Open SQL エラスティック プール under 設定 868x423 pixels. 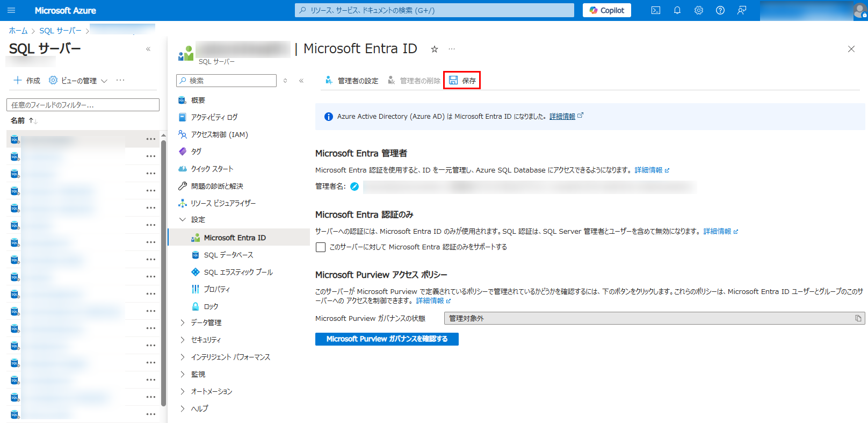(239, 272)
